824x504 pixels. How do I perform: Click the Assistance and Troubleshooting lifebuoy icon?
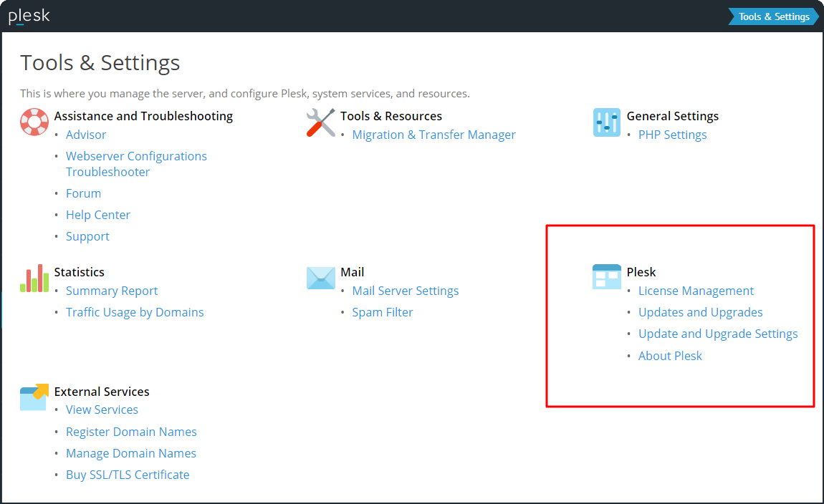point(34,122)
